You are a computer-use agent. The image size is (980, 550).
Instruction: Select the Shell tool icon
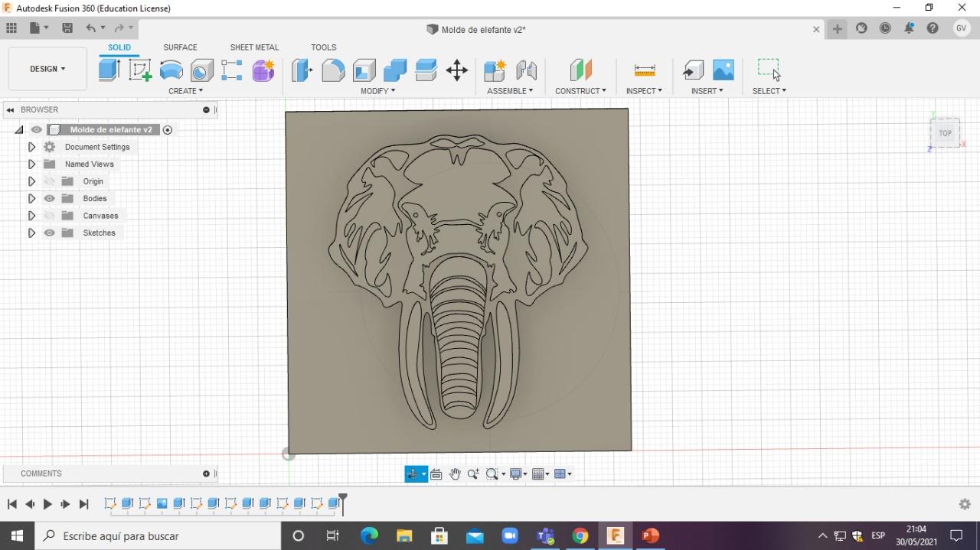(364, 70)
